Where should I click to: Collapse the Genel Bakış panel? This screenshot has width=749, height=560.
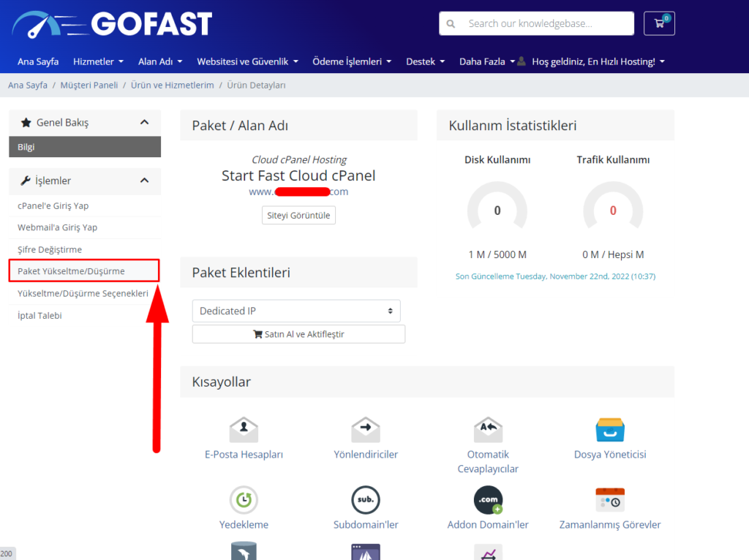click(144, 122)
